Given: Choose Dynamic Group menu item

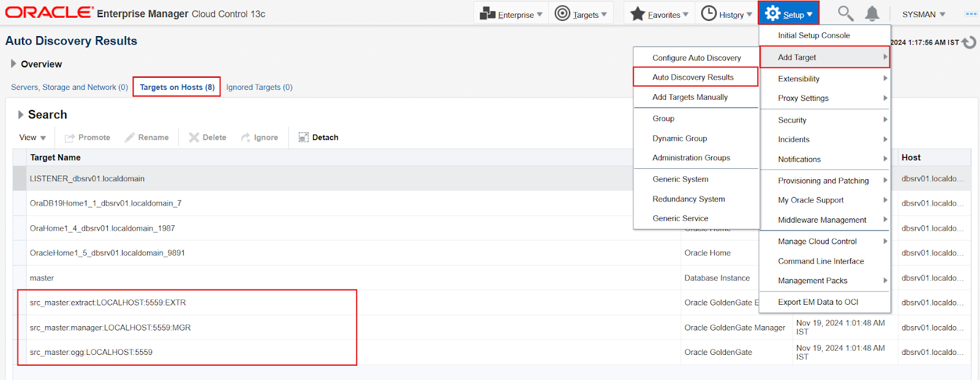Looking at the screenshot, I should (696, 138).
